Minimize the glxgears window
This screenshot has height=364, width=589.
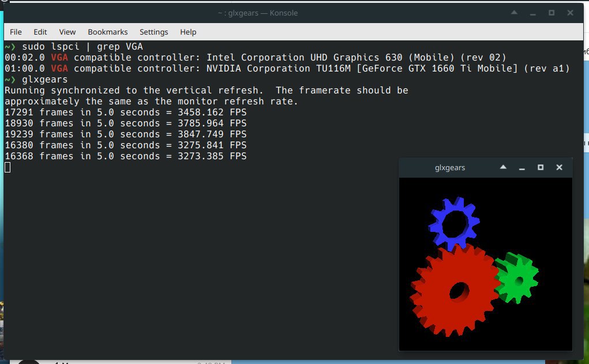(x=522, y=168)
